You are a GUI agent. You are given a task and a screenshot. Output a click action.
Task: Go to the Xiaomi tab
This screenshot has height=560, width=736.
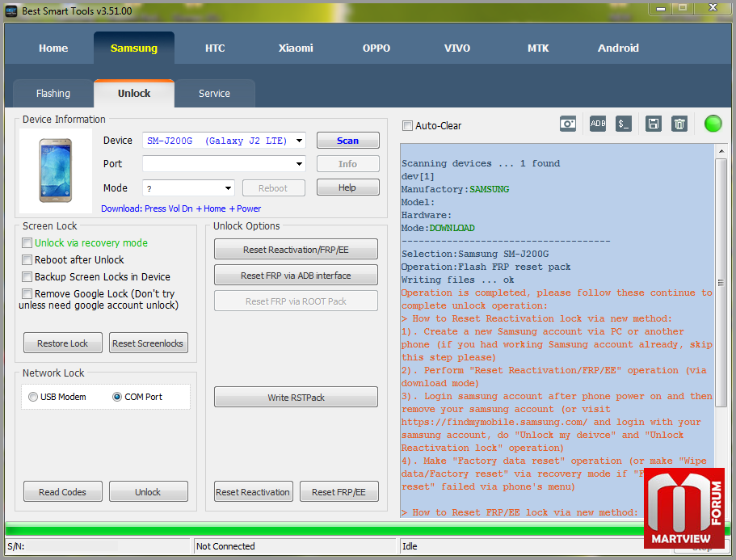pyautogui.click(x=296, y=48)
